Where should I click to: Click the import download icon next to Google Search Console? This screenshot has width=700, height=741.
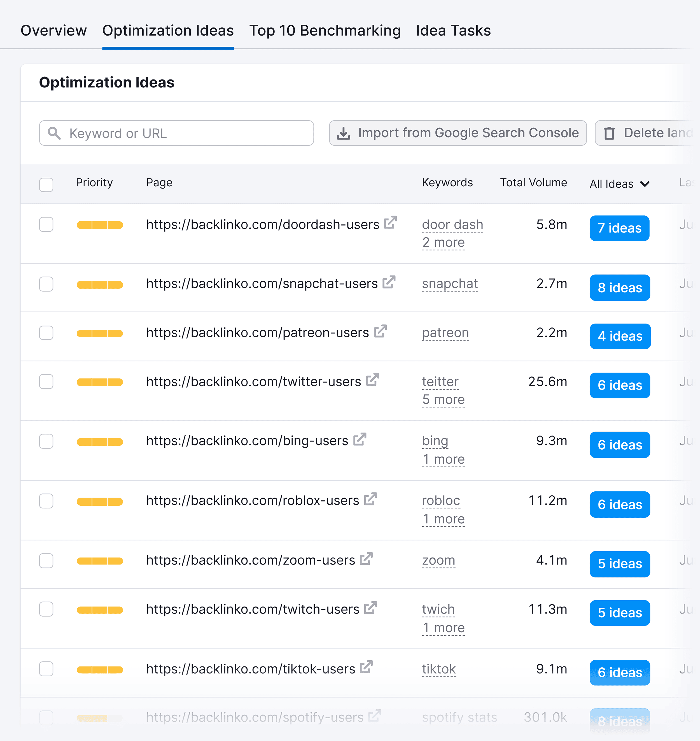[x=343, y=133]
